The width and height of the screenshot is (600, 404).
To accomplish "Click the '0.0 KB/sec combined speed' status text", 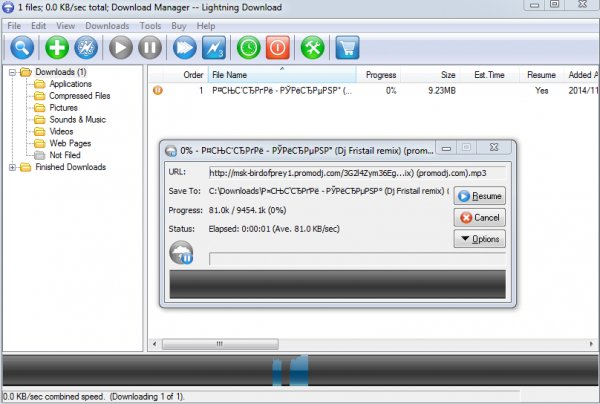I will pos(53,397).
